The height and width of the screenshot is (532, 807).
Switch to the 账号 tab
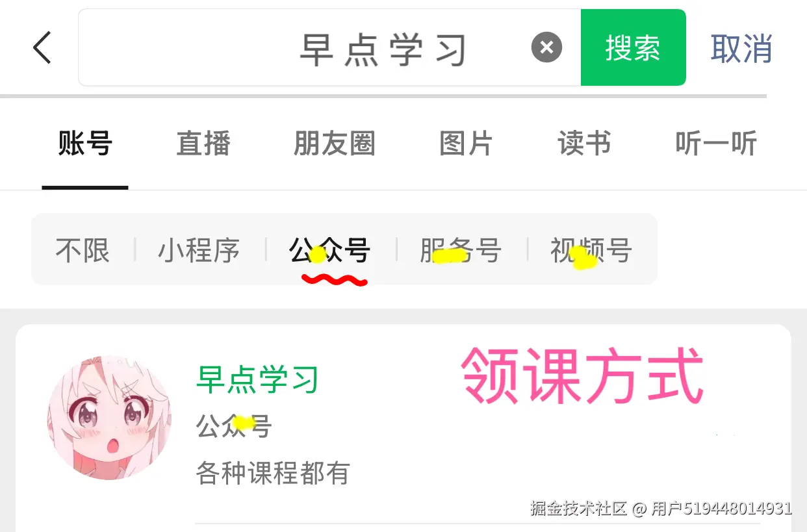click(x=85, y=143)
